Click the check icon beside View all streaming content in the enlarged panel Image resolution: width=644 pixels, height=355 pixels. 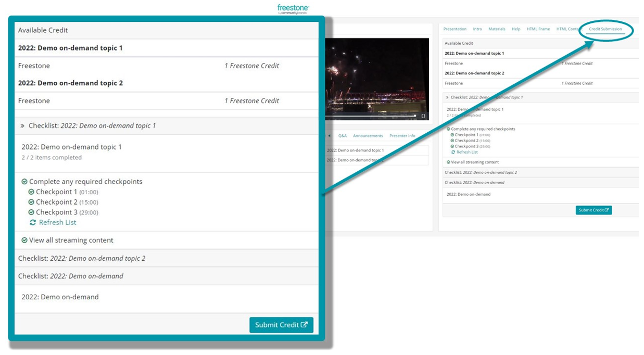click(24, 240)
